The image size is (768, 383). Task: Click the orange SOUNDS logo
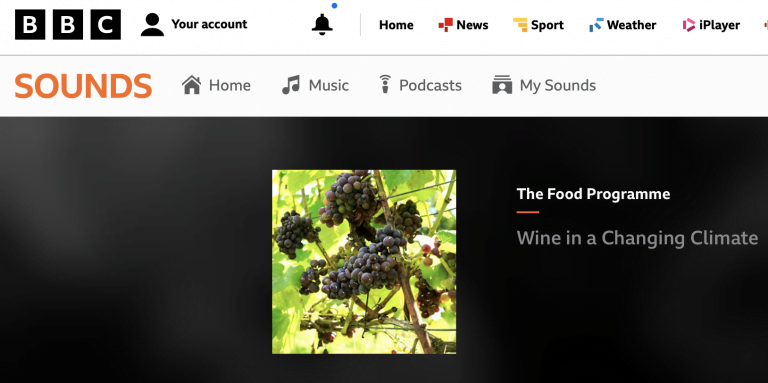tap(83, 86)
